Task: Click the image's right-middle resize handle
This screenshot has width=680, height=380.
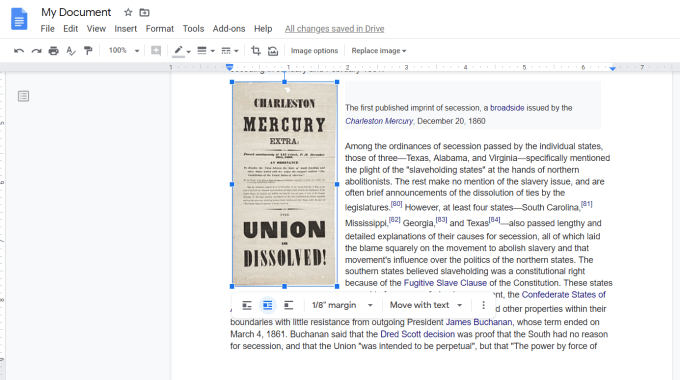Action: point(337,184)
